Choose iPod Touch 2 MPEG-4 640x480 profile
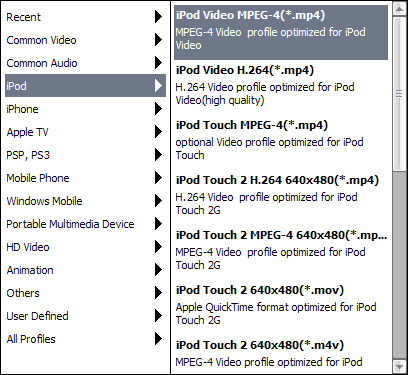The image size is (408, 375). [281, 252]
